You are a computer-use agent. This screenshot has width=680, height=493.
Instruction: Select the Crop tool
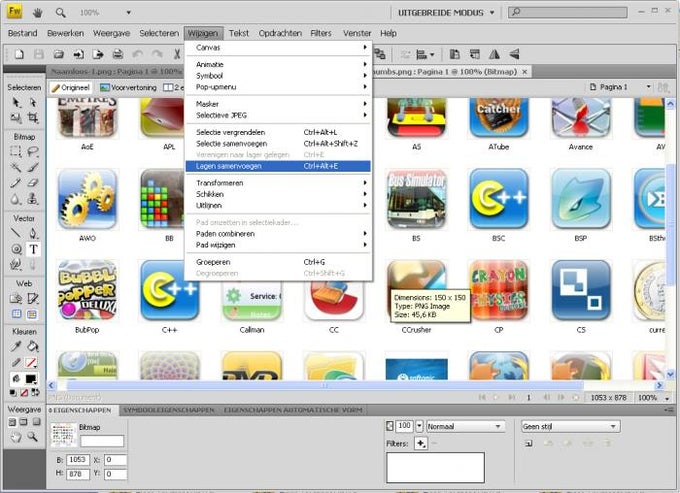click(x=33, y=118)
